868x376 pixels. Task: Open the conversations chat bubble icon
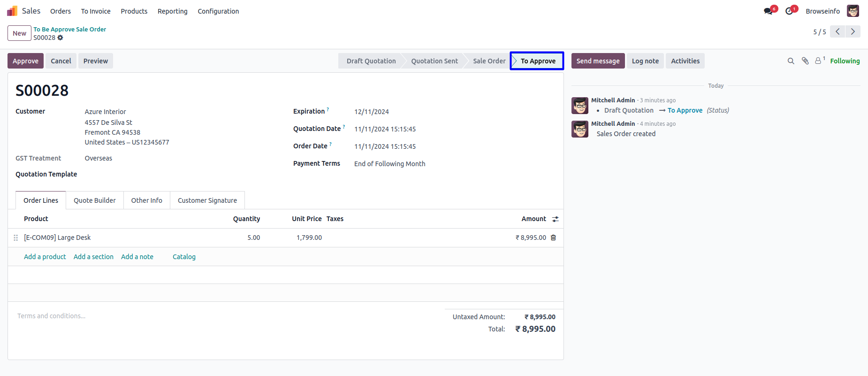[768, 11]
